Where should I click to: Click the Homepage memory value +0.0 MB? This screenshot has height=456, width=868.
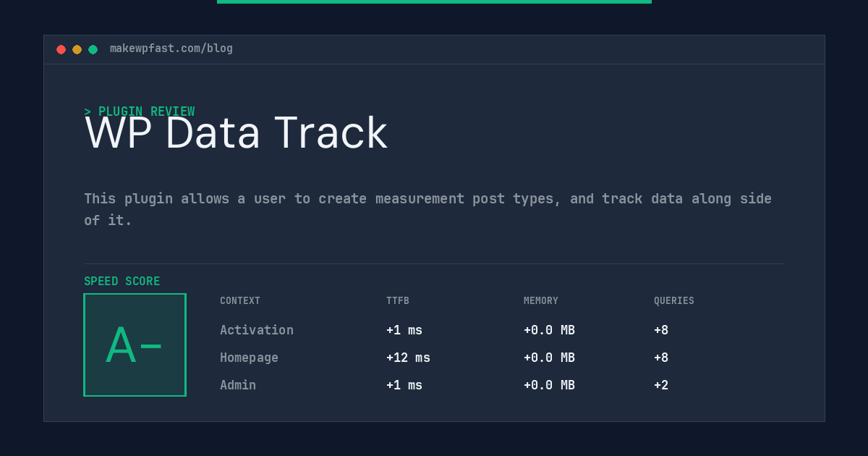549,358
